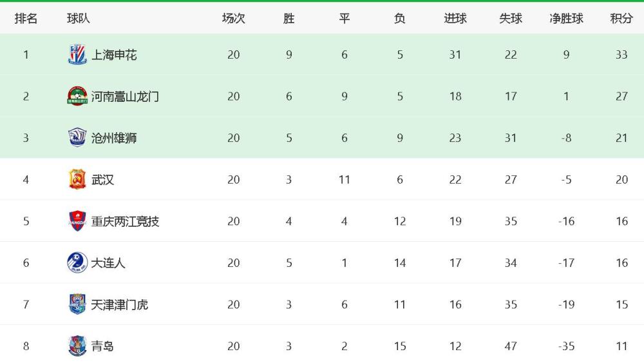
Task: Click the 场次 column header
Action: tap(233, 19)
